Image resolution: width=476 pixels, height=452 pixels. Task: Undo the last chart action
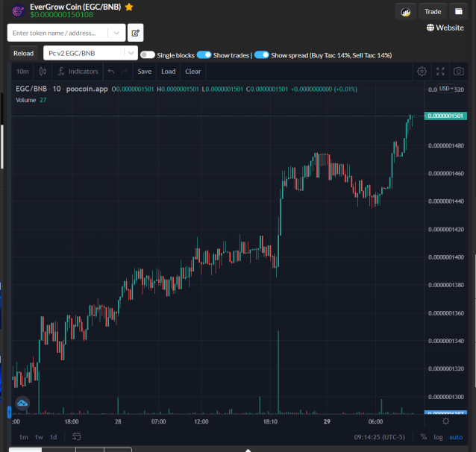pos(111,72)
